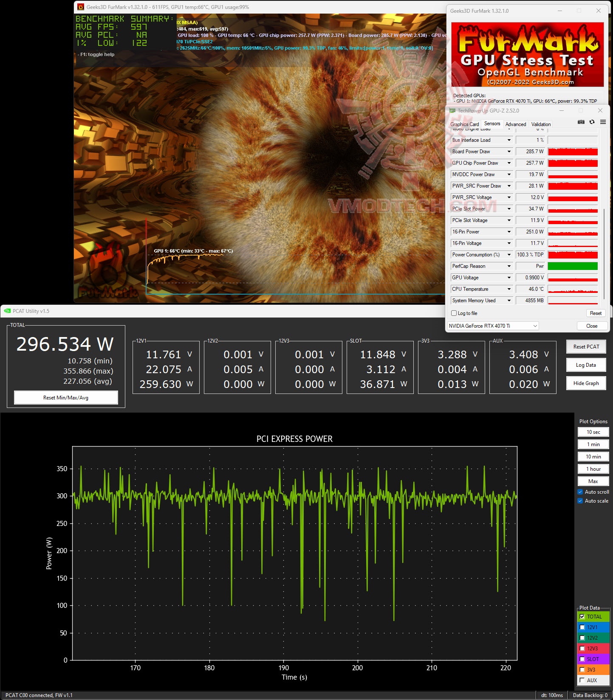Click the status text 'PCAT C00 connected, FW v1.1'
Viewport: 613px width, 700px height.
tap(39, 695)
